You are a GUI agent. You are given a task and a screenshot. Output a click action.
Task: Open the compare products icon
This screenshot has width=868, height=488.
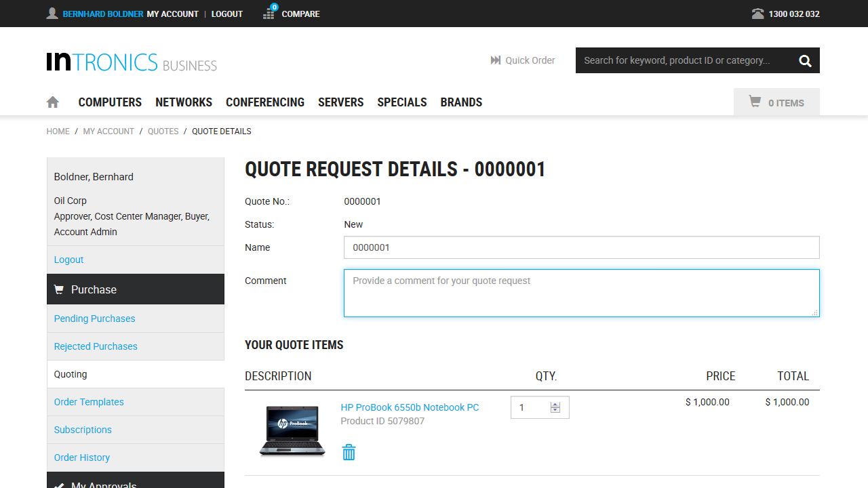[269, 13]
